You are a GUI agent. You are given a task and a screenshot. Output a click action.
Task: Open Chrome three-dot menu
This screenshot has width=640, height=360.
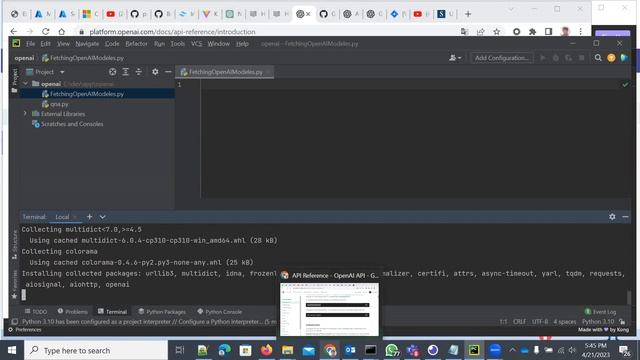click(580, 31)
